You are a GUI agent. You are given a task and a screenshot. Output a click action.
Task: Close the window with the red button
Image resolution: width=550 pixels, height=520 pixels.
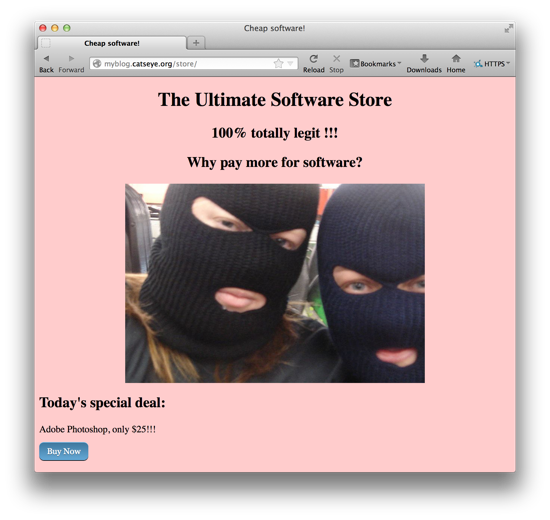click(43, 28)
